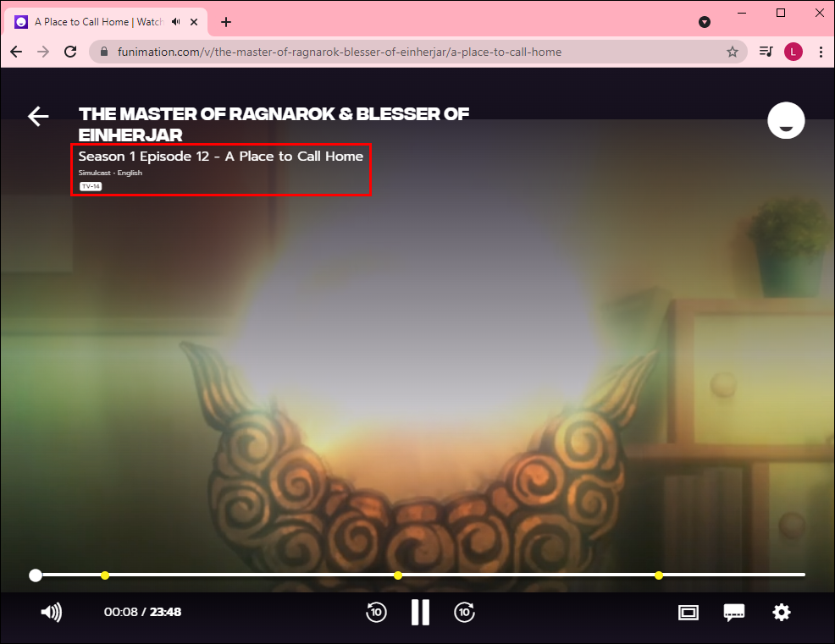
Task: Open the browser media control icon
Action: [766, 52]
